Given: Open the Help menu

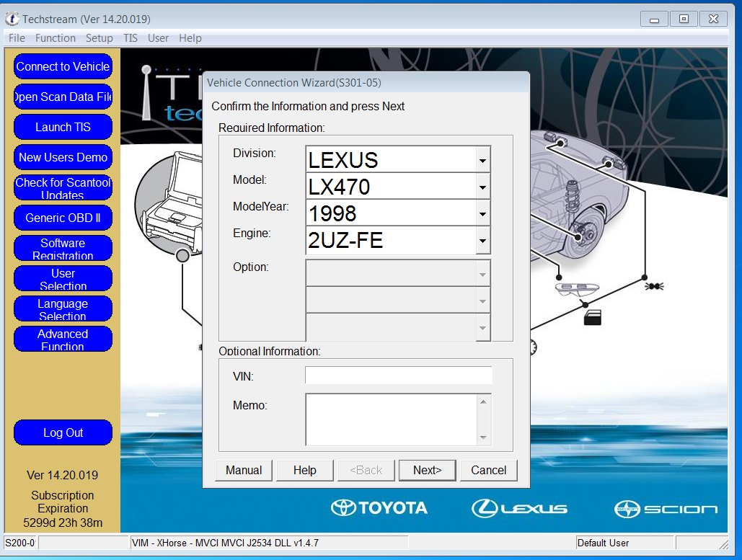Looking at the screenshot, I should coord(190,37).
